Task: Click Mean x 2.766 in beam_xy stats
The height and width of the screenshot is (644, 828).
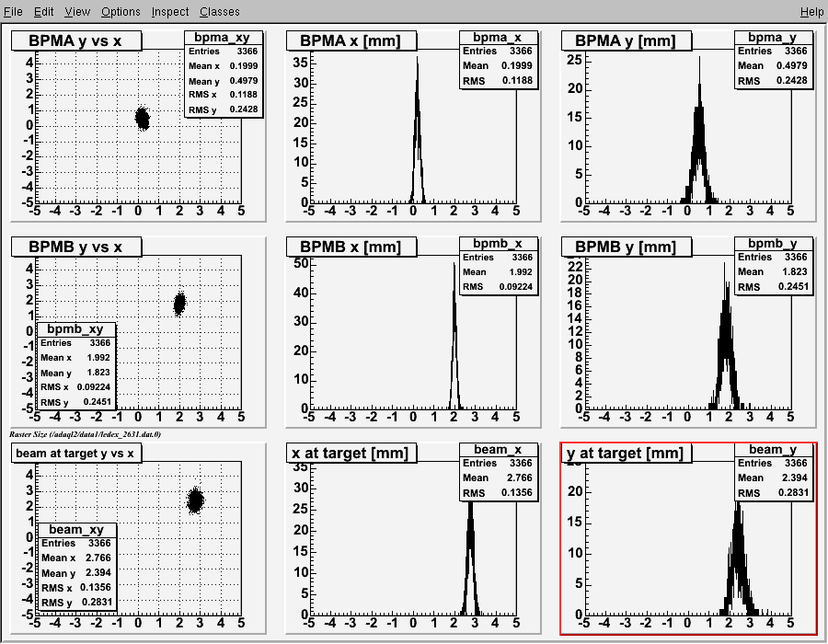Action: click(77, 558)
